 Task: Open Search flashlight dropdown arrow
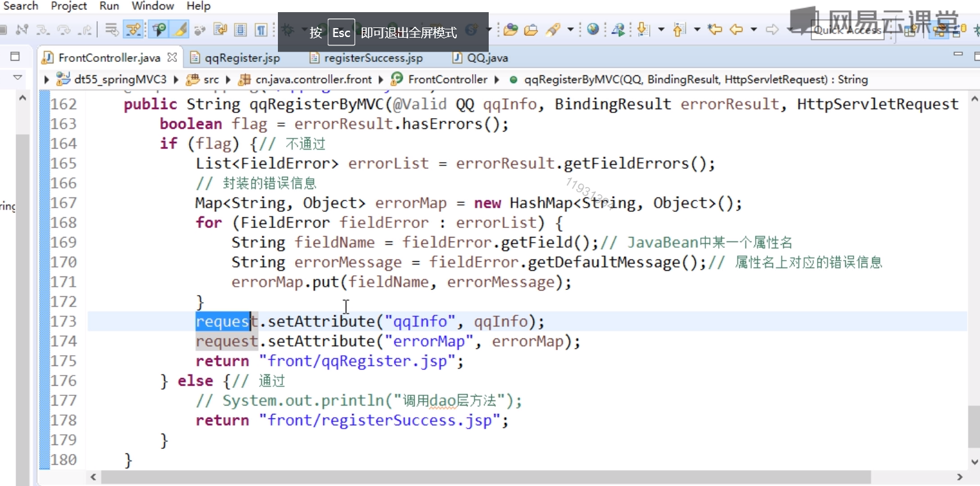tap(570, 29)
